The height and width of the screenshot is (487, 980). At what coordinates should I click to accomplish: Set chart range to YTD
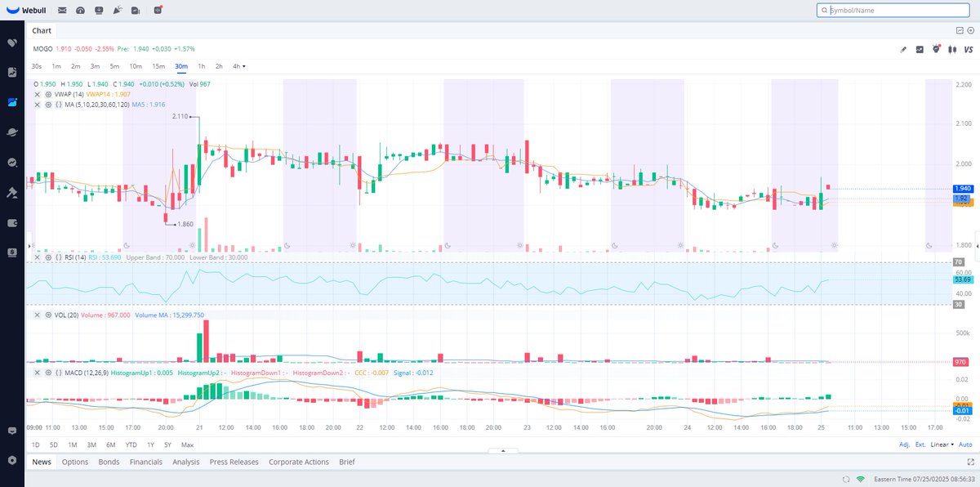click(x=131, y=445)
